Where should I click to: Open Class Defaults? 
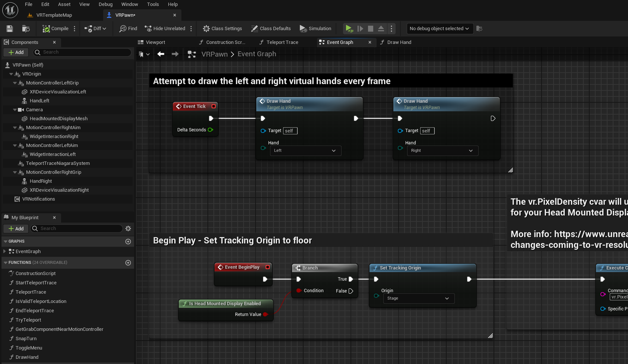click(x=271, y=29)
